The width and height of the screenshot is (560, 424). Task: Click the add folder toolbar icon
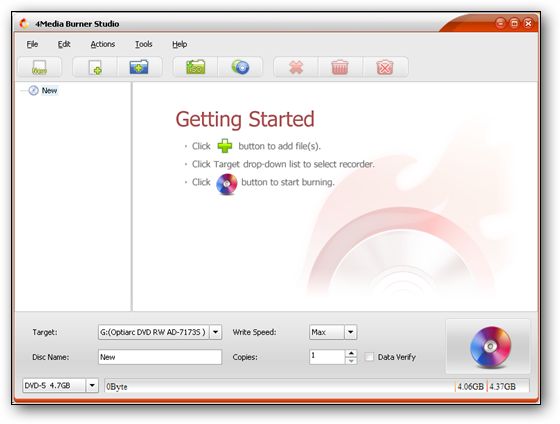[x=139, y=67]
